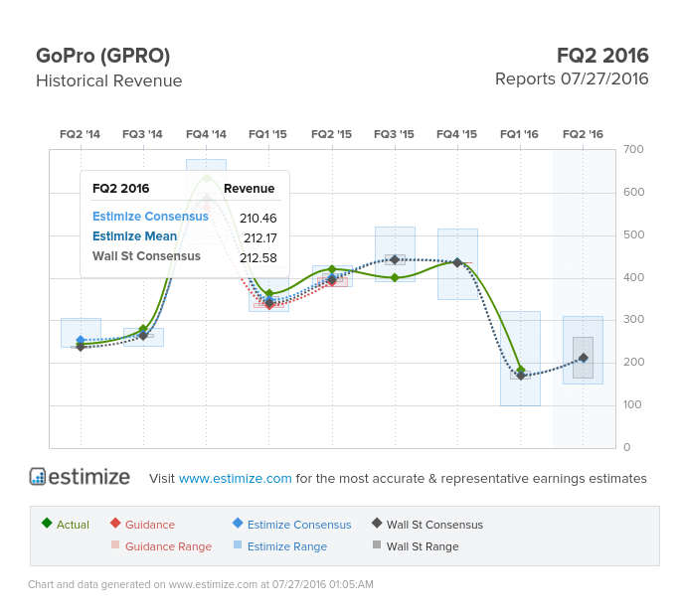Click the FQ2 '14 Wall St Consensus point

(x=81, y=347)
